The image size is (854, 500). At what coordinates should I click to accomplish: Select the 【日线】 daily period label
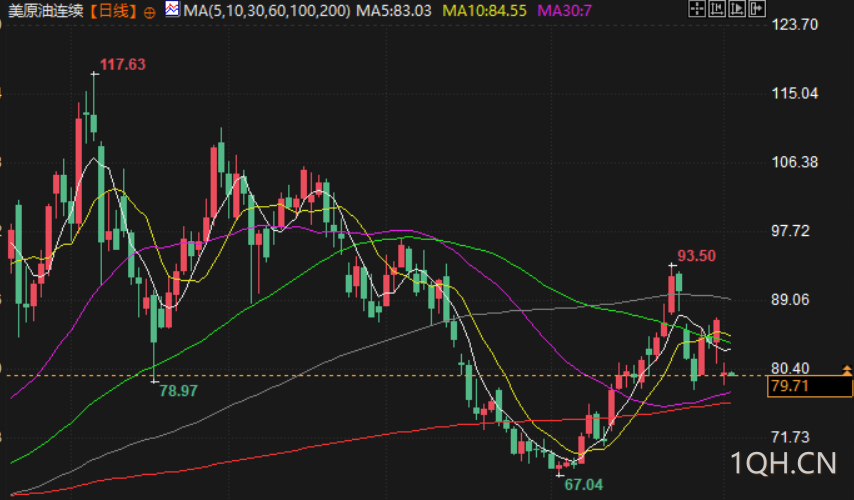(x=113, y=11)
